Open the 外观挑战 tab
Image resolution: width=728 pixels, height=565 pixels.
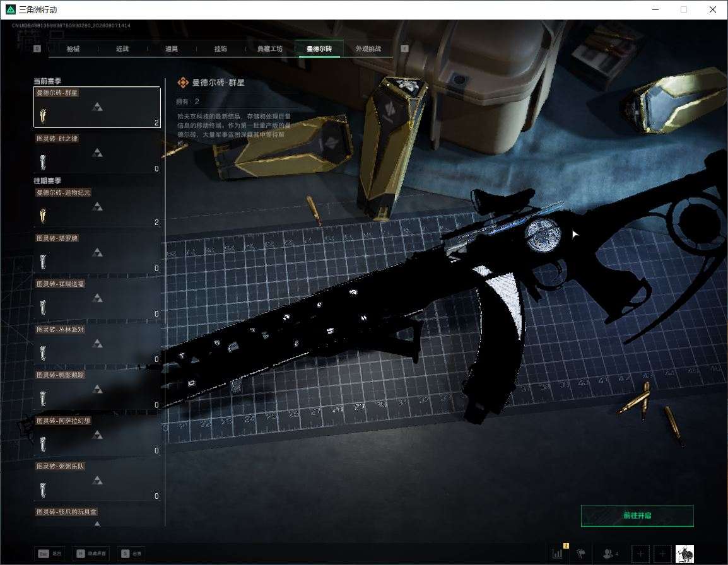click(x=368, y=49)
